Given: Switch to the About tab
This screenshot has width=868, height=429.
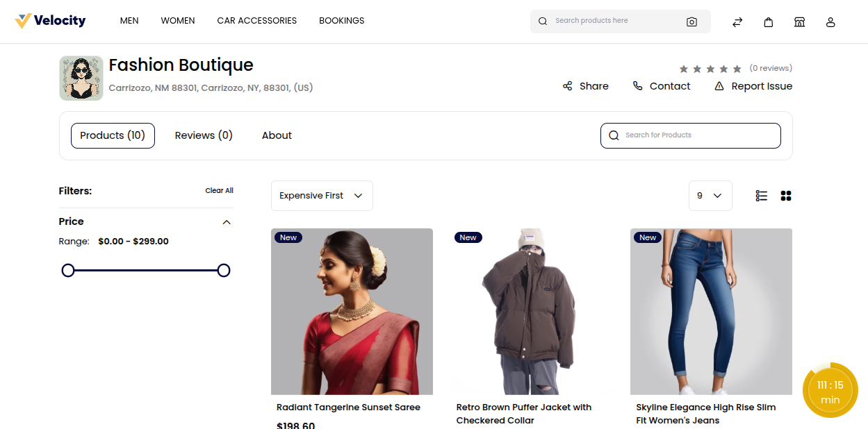Looking at the screenshot, I should (277, 135).
